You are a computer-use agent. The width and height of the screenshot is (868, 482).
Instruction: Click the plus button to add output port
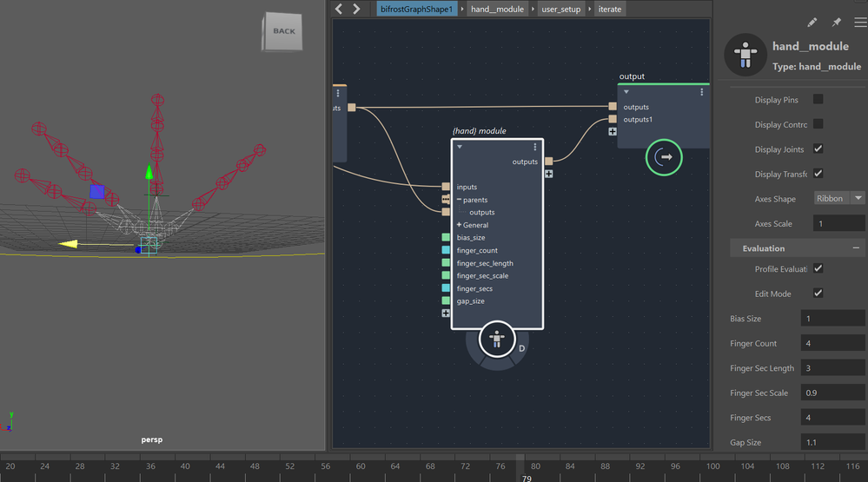[549, 174]
